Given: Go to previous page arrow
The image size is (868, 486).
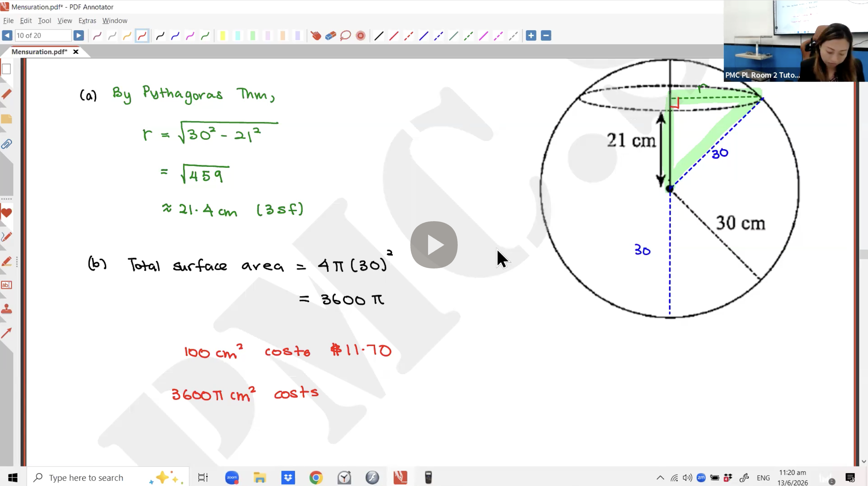Looking at the screenshot, I should [7, 35].
